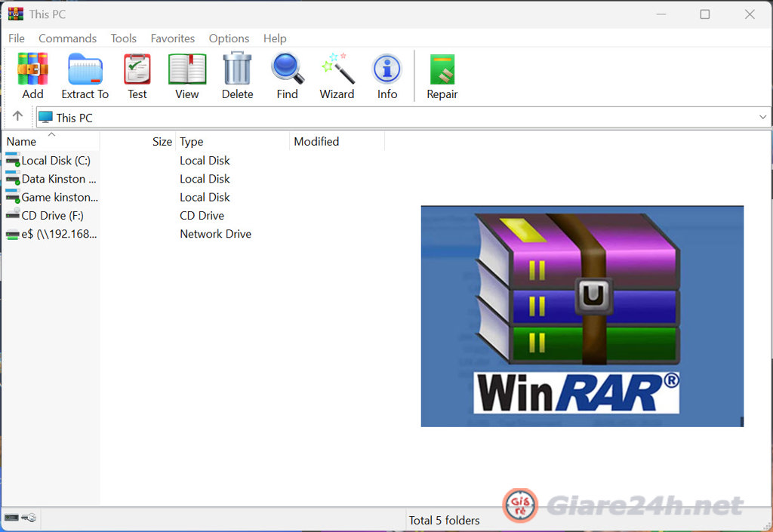Open the Favorites menu
773x532 pixels.
coord(172,38)
